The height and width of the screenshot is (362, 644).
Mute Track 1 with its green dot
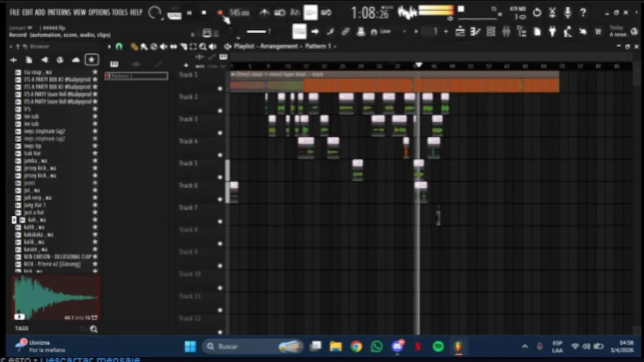pos(220,88)
